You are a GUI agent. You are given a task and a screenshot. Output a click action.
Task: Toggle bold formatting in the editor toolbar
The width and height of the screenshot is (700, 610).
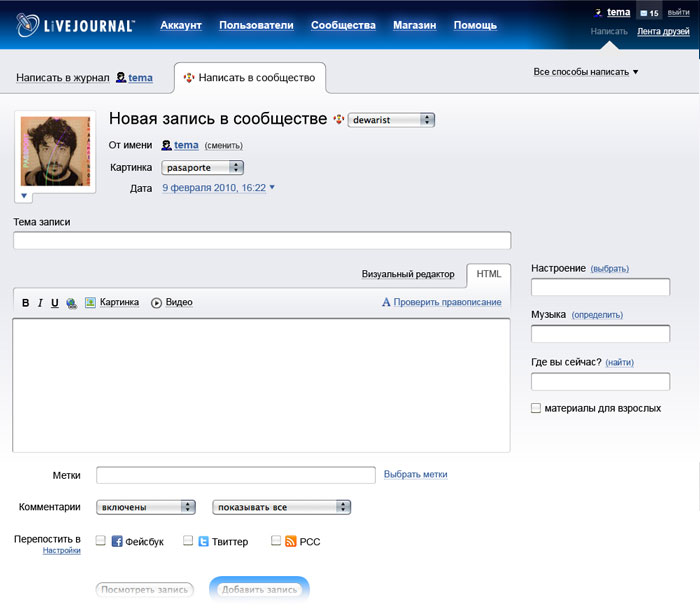coord(26,302)
